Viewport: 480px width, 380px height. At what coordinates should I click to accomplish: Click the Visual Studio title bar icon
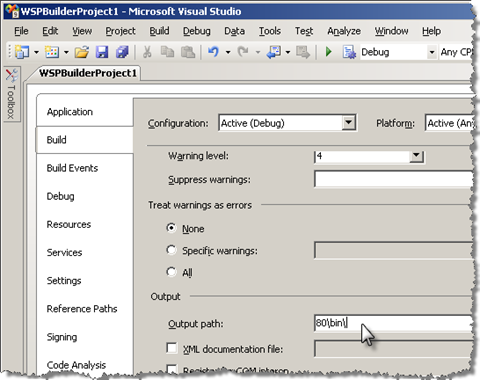12,11
